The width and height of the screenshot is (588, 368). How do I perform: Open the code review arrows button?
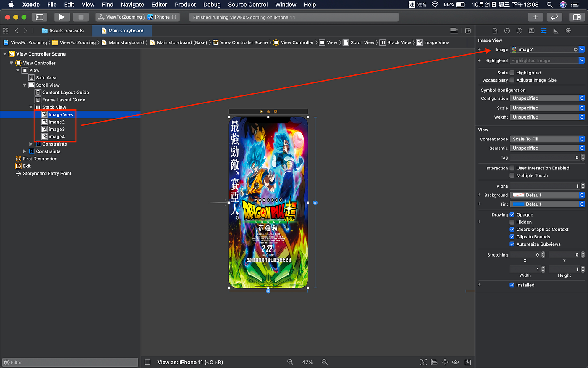(554, 17)
